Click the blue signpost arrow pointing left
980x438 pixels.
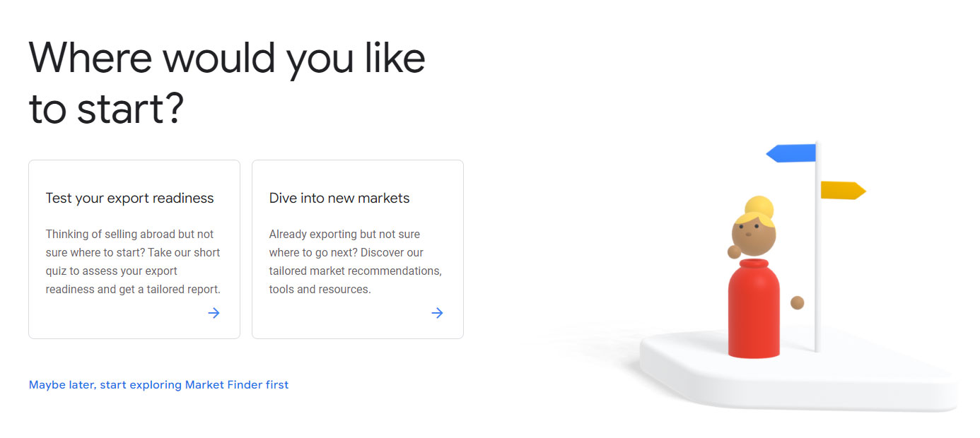pyautogui.click(x=791, y=153)
